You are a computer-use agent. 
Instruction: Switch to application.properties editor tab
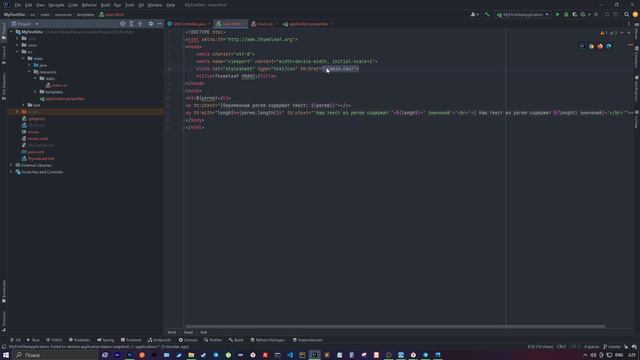click(x=308, y=24)
